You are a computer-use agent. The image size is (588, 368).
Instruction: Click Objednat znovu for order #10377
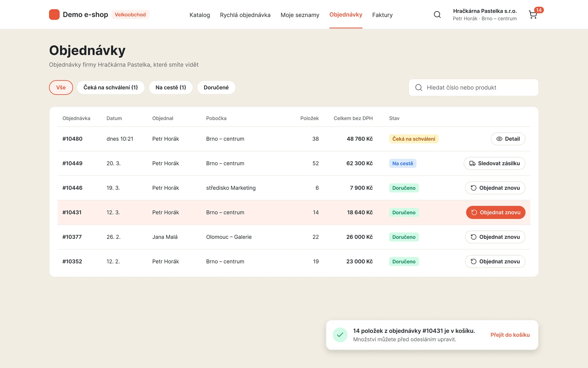[x=495, y=237]
